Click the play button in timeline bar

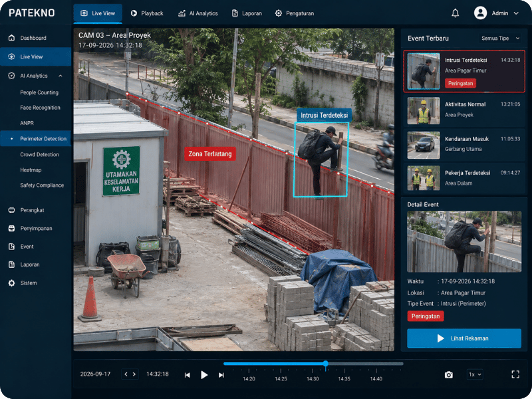[204, 375]
